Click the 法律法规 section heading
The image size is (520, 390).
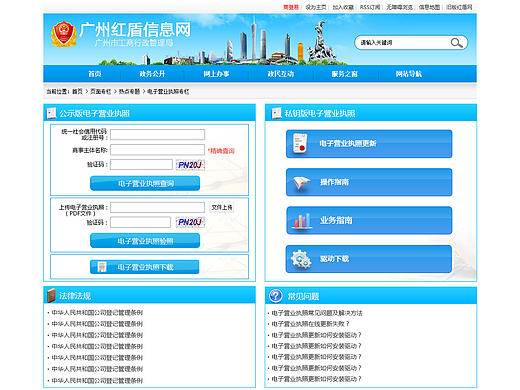point(75,296)
